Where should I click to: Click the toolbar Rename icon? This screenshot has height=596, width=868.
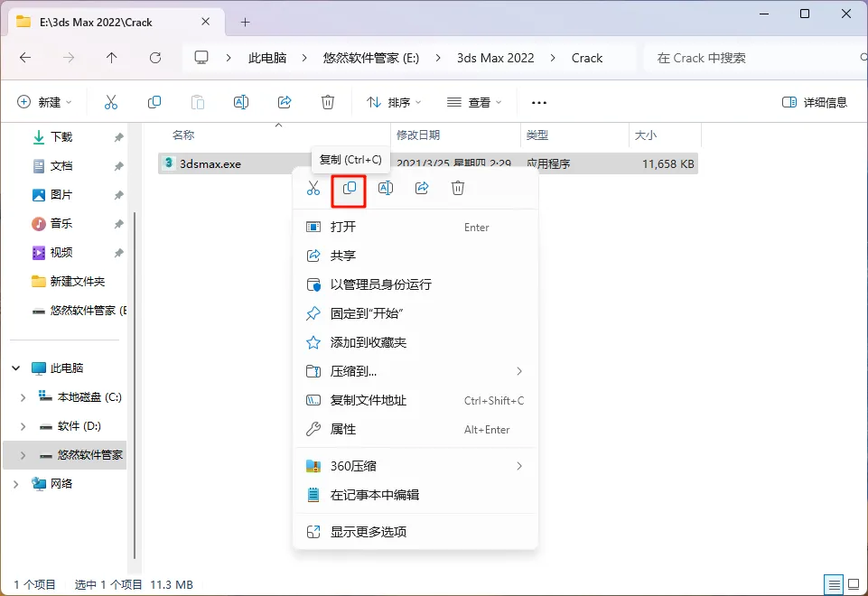(x=241, y=102)
